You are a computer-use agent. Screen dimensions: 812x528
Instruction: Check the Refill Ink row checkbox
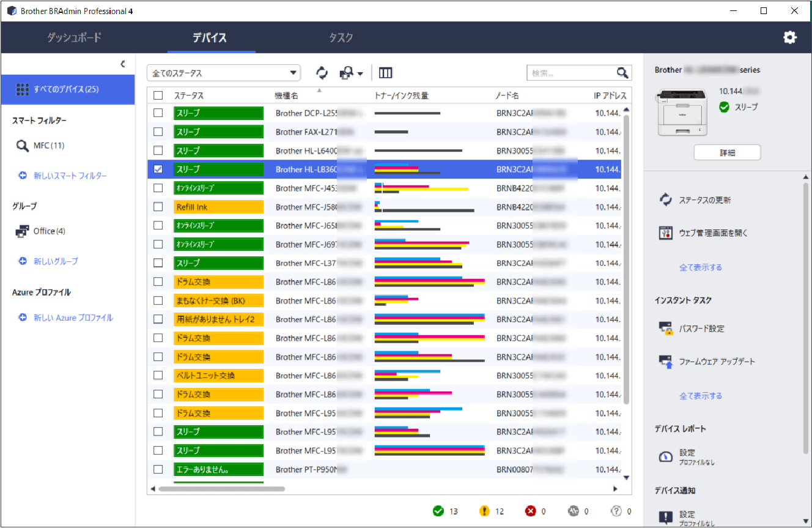point(158,207)
